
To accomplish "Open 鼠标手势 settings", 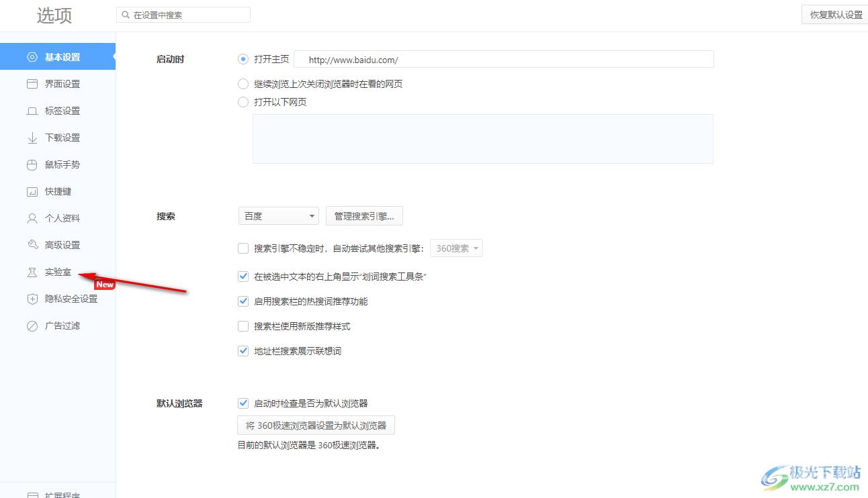I will (x=58, y=164).
